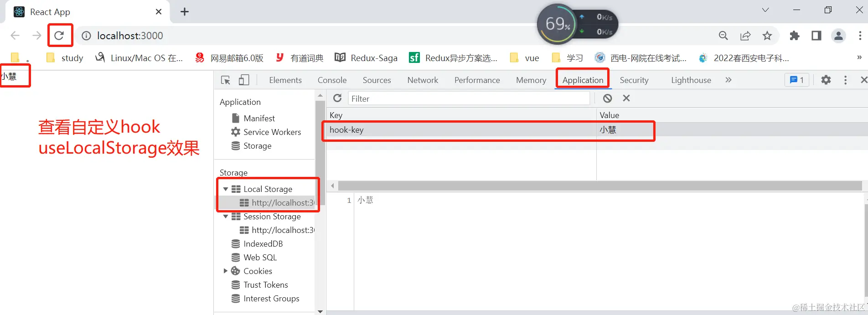Open the study bookmarks folder

click(x=65, y=58)
